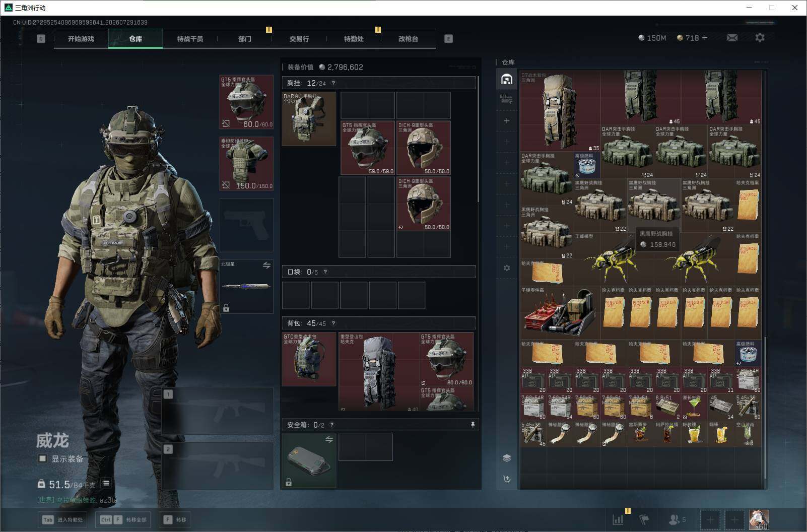Click the equipment panel vertical scrollbar
807x532 pixels.
coord(478,140)
